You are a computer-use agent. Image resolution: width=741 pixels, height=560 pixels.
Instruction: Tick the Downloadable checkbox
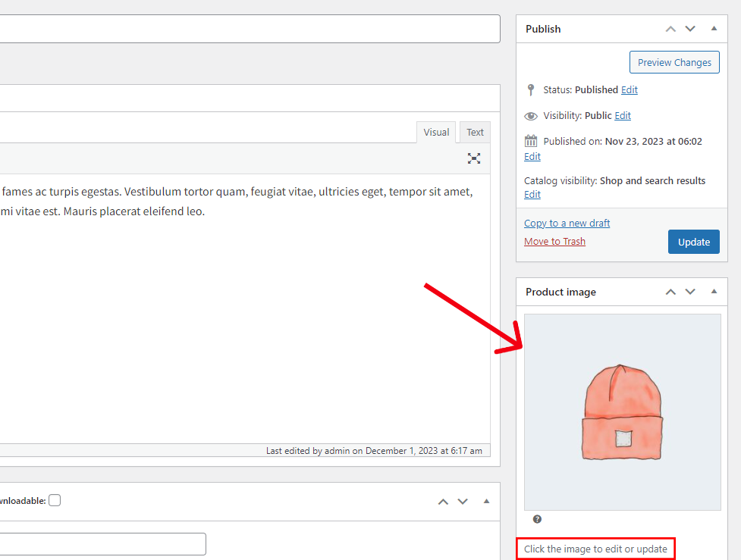coord(55,500)
